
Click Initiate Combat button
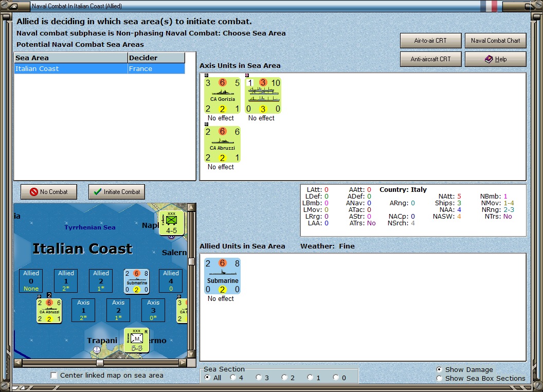(117, 192)
